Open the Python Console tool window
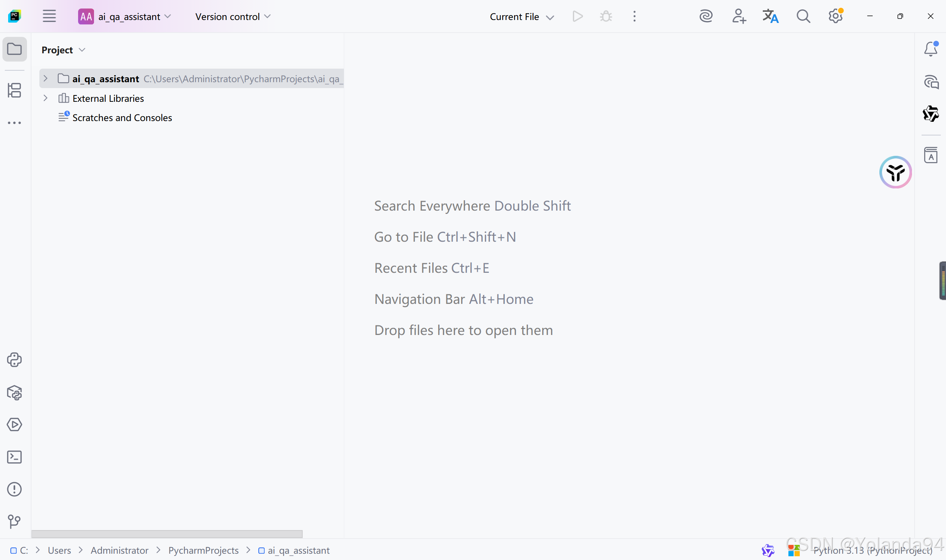This screenshot has height=560, width=946. (14, 360)
